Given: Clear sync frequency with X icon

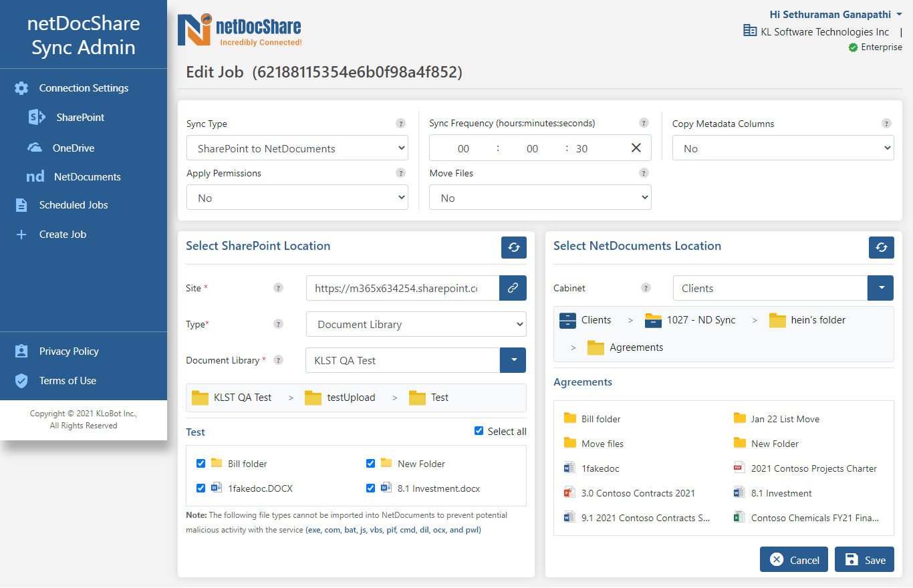Looking at the screenshot, I should point(636,148).
